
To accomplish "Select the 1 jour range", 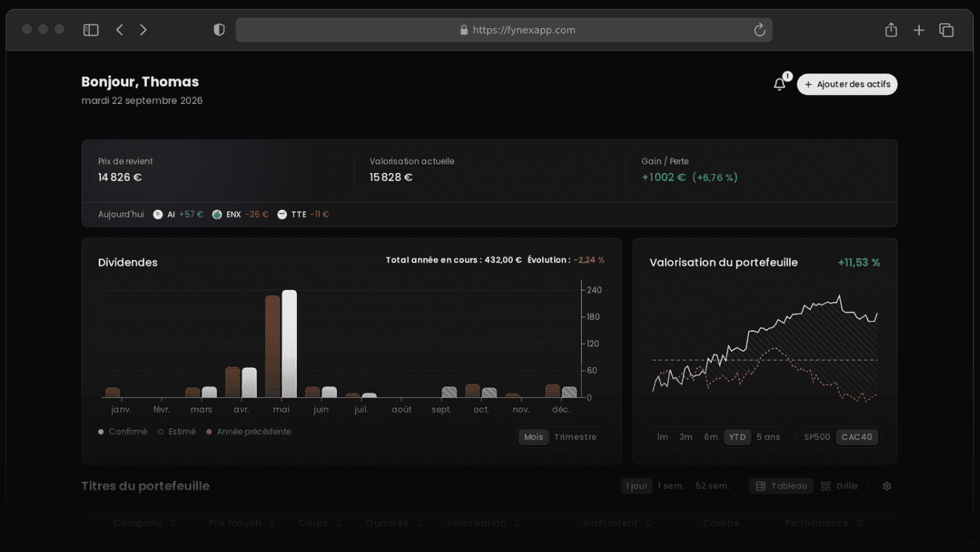I will pyautogui.click(x=637, y=486).
